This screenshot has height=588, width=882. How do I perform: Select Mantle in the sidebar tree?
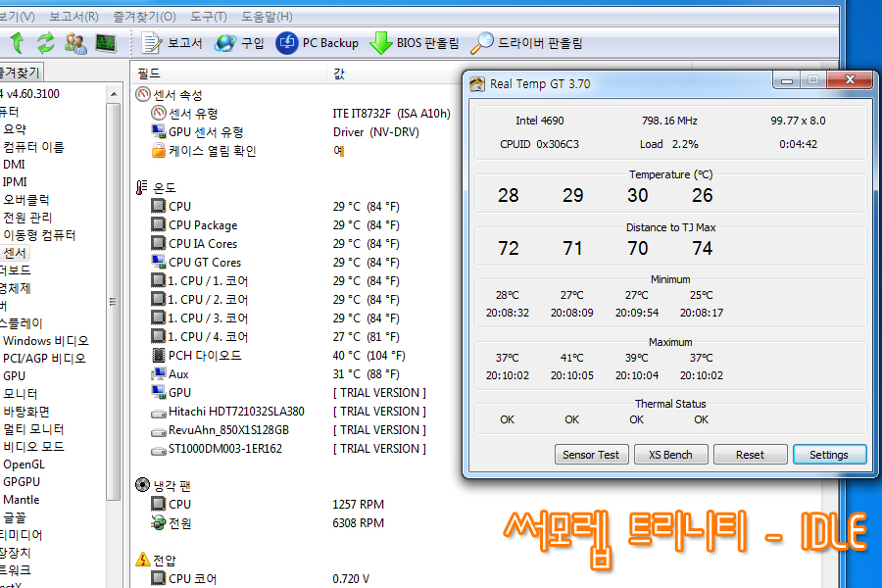point(22,500)
